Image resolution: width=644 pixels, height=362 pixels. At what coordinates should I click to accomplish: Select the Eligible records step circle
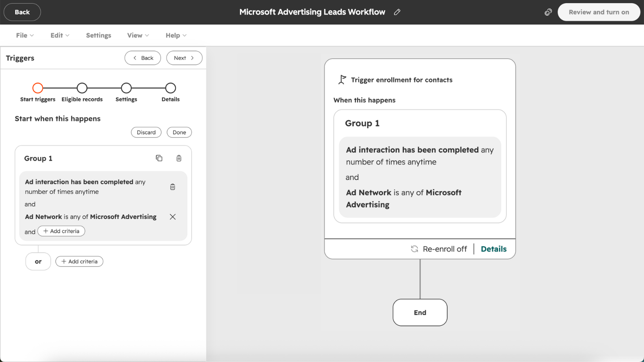click(82, 88)
